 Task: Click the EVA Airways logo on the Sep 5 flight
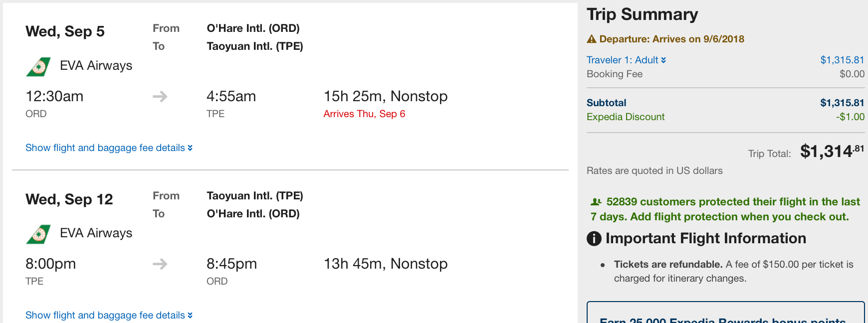click(x=38, y=66)
